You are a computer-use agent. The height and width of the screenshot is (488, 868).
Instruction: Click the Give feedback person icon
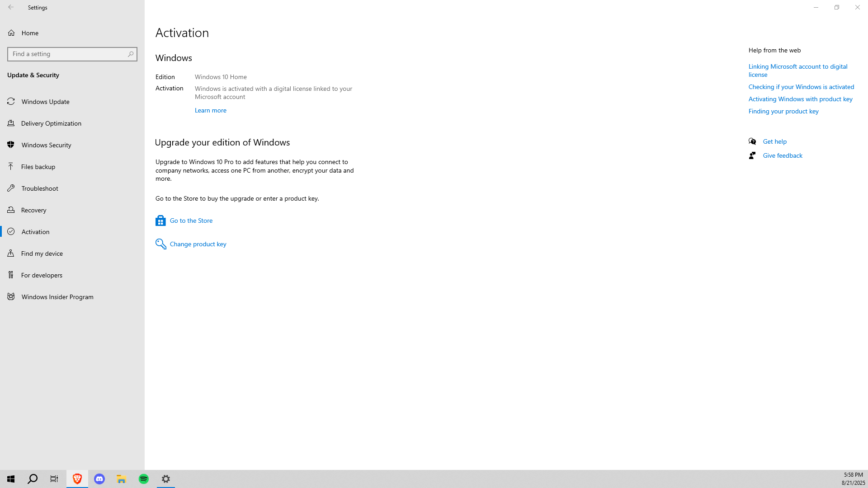(752, 155)
